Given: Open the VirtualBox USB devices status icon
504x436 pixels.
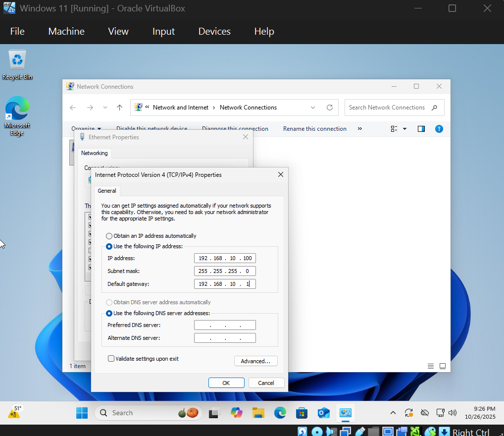Looking at the screenshot, I should coord(359,430).
